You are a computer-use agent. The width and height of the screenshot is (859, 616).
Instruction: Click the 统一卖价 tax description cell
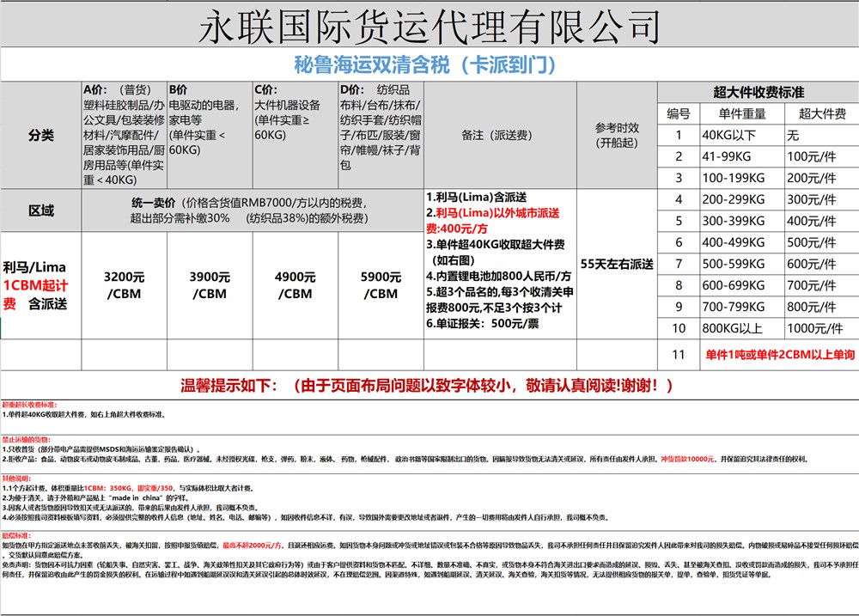(253, 210)
